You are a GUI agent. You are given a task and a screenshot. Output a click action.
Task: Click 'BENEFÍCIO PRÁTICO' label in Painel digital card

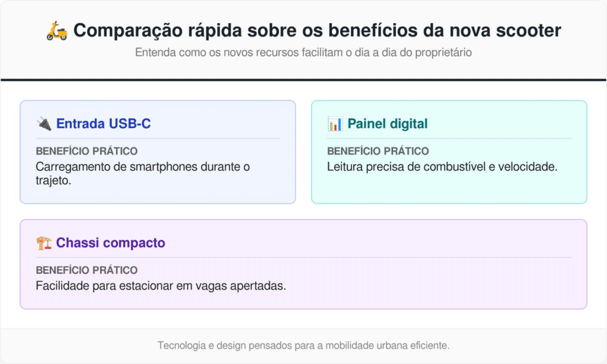coord(378,151)
